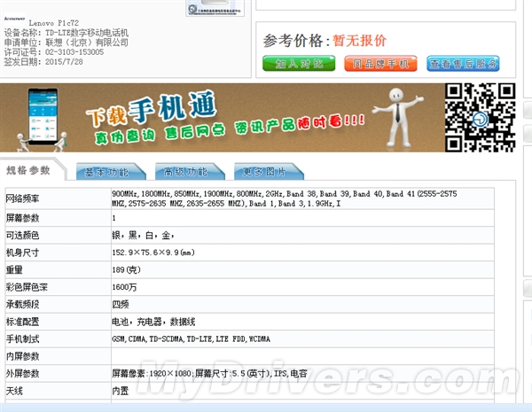The image size is (532, 412).
Task: Open the orange 同品牌手机 button
Action: point(380,64)
